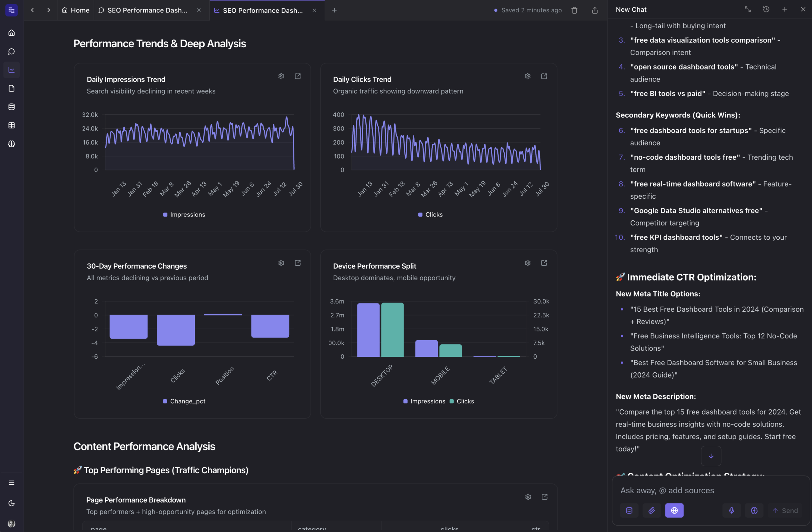812x532 pixels.
Task: Select the spreadsheet grid icon in the sidebar
Action: 11,125
